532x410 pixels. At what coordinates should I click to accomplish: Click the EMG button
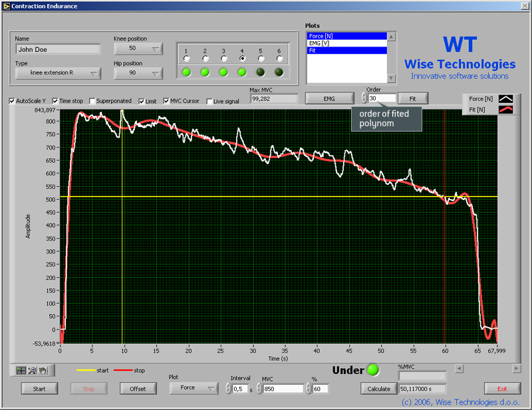click(x=329, y=99)
